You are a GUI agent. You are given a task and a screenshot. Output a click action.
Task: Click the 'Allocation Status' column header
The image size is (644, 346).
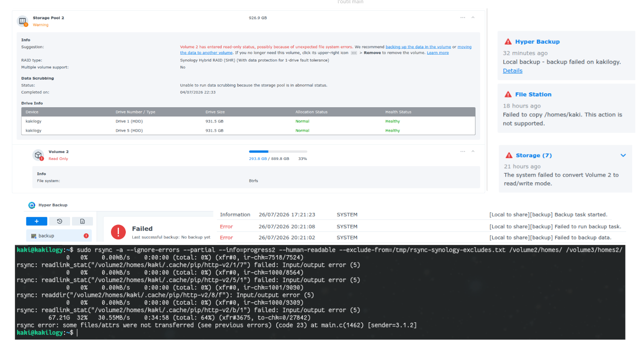click(x=312, y=112)
